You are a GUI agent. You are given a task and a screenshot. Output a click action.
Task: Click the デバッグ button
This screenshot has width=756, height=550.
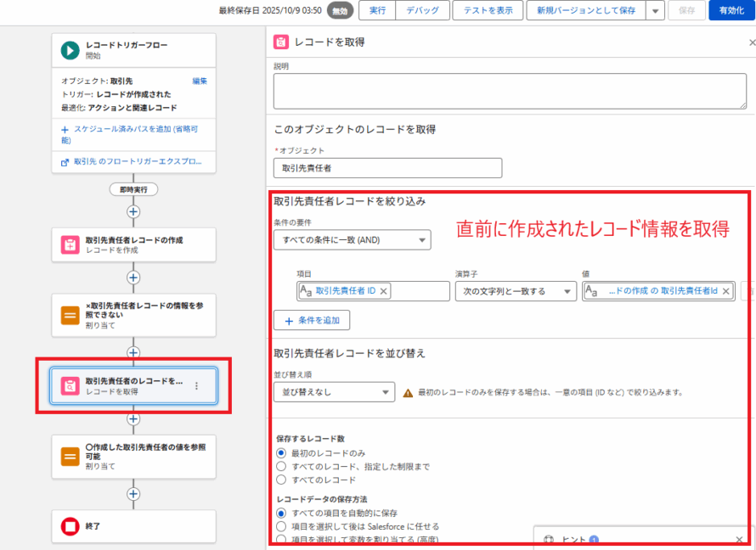point(423,10)
